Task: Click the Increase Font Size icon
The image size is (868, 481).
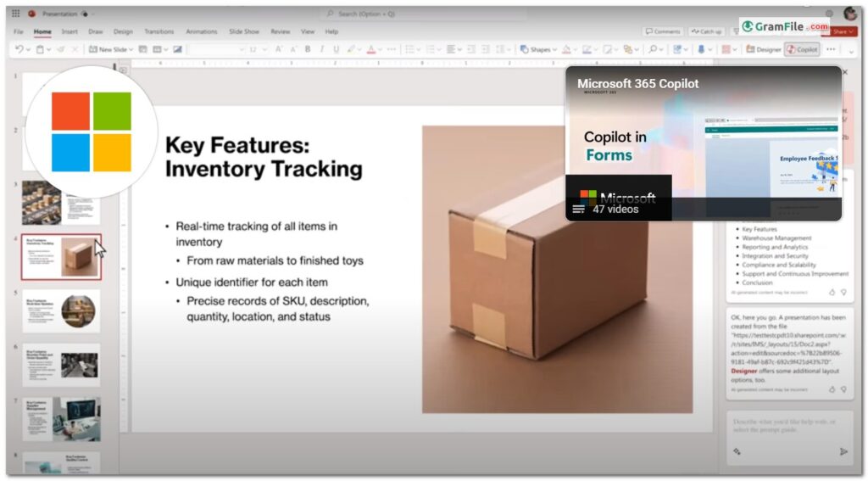Action: click(280, 49)
